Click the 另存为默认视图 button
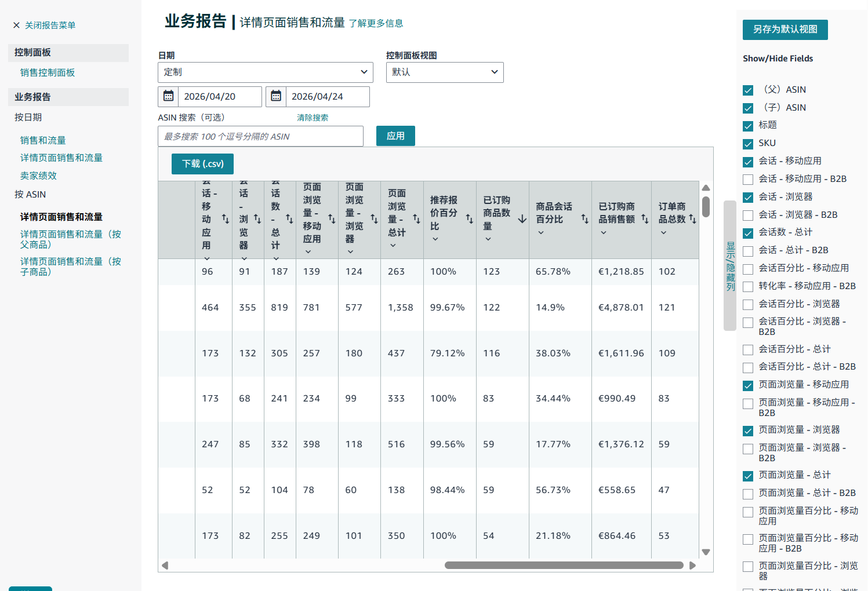This screenshot has height=591, width=868. (x=785, y=30)
